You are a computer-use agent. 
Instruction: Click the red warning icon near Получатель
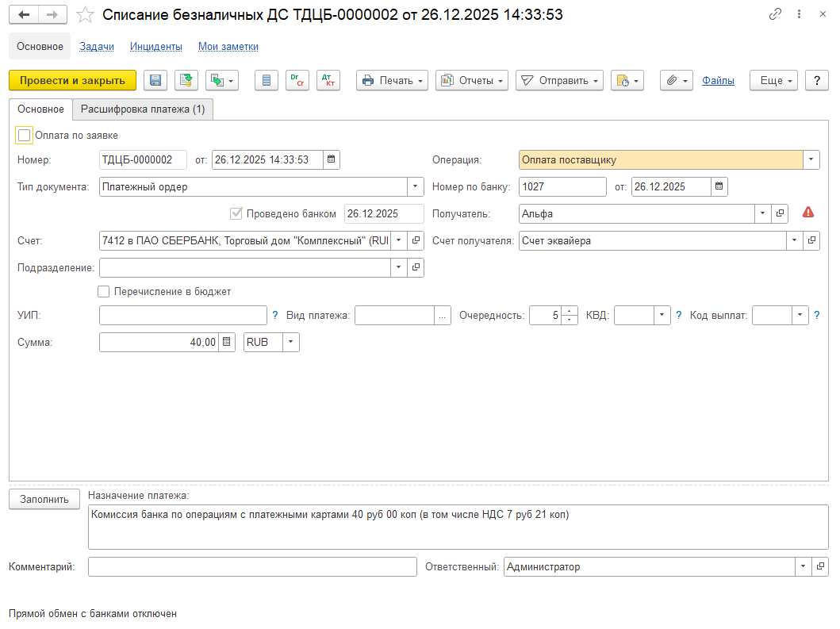(808, 213)
